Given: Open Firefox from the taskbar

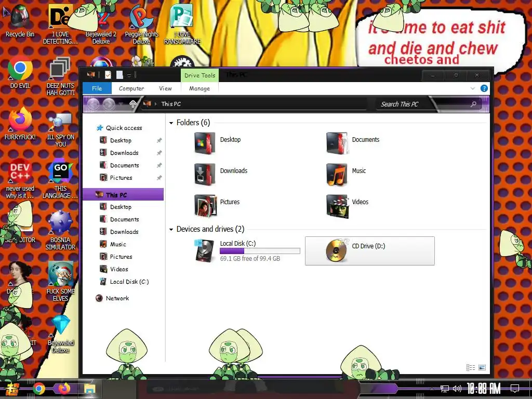Looking at the screenshot, I should pos(64,388).
